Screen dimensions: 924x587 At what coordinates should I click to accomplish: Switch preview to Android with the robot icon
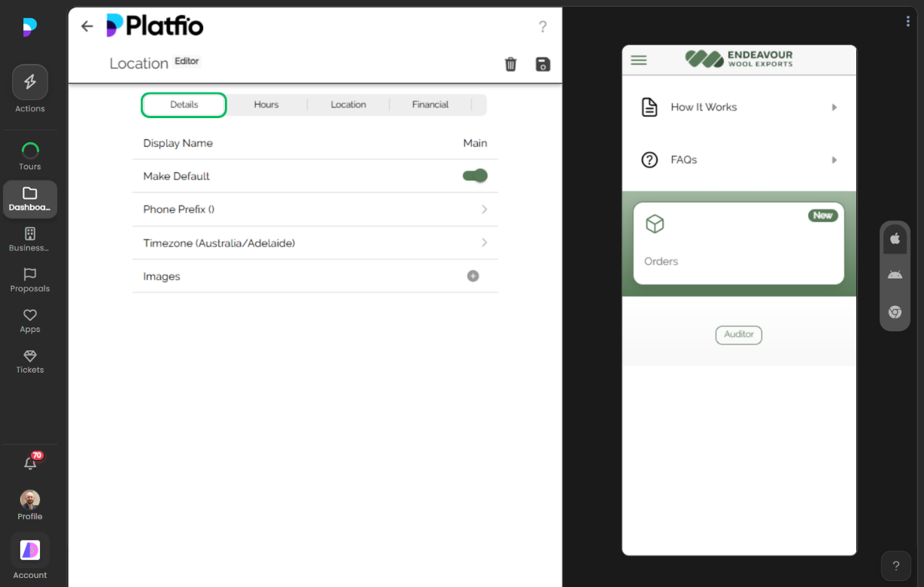pyautogui.click(x=895, y=274)
